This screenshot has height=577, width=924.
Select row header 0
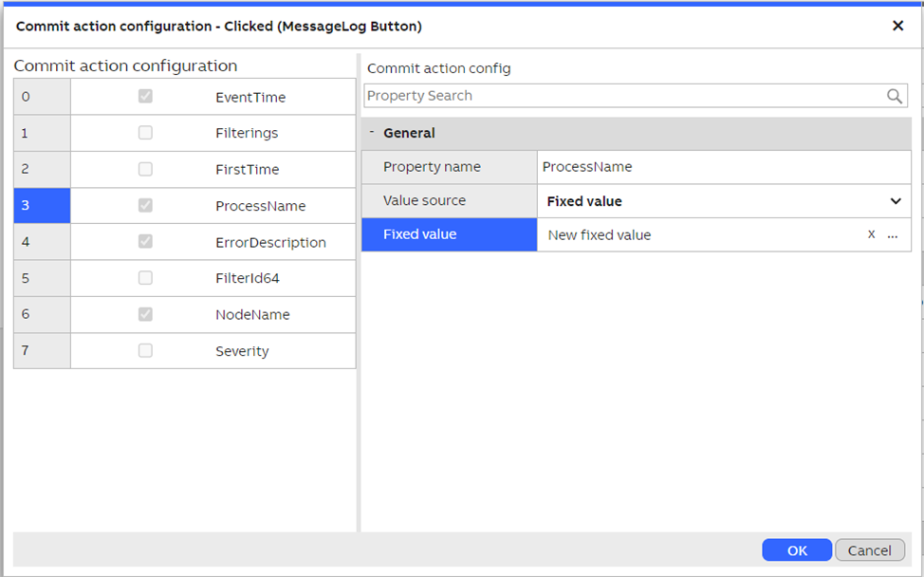point(42,97)
